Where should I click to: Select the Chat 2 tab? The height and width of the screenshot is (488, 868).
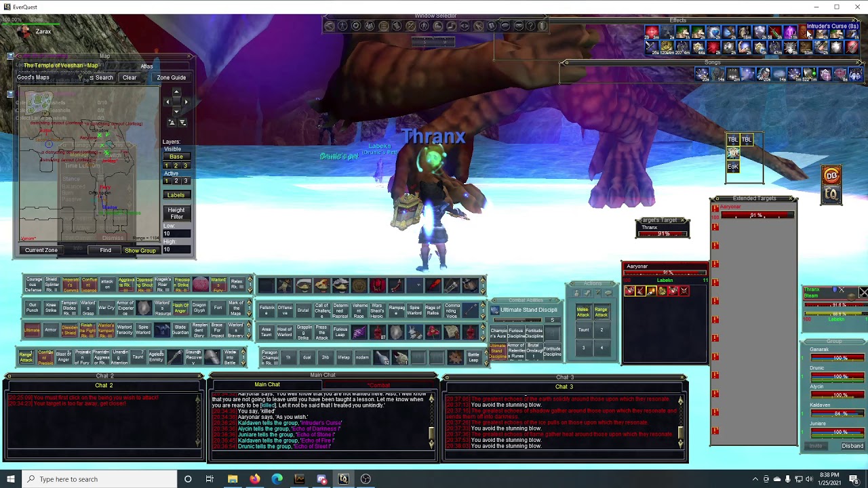pos(104,386)
